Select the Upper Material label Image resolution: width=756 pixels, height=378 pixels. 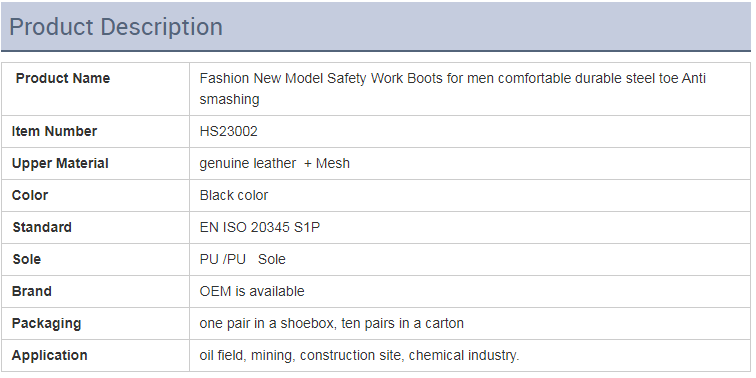click(x=60, y=163)
